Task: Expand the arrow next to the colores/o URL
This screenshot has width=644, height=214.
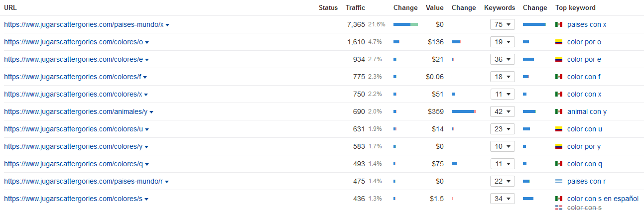Action: coord(147,42)
